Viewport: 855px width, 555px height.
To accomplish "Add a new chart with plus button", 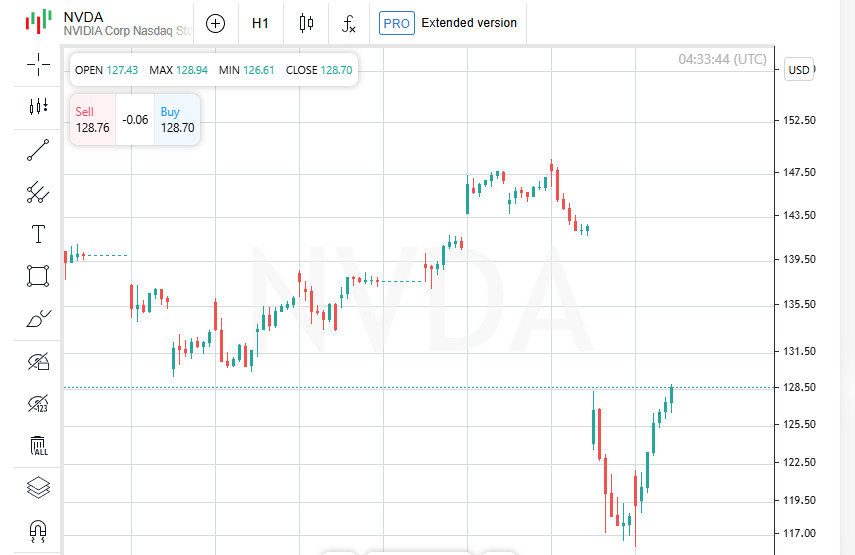I will [215, 23].
